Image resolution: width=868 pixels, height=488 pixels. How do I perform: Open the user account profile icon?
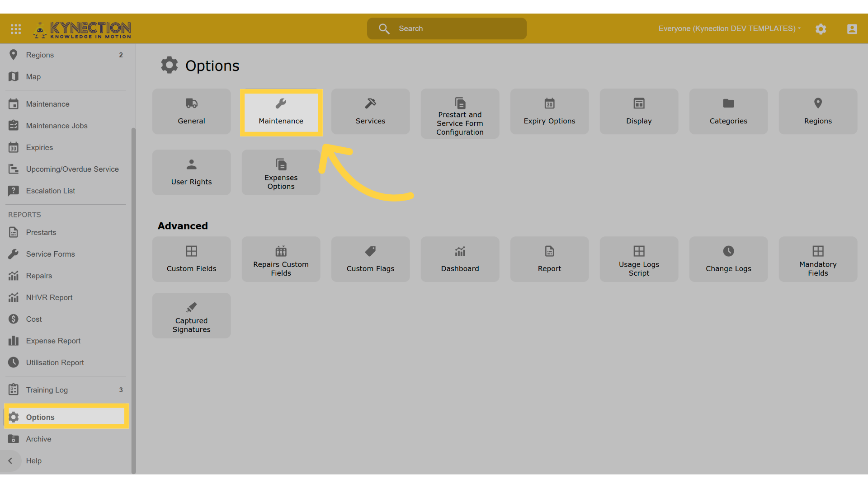coord(852,29)
